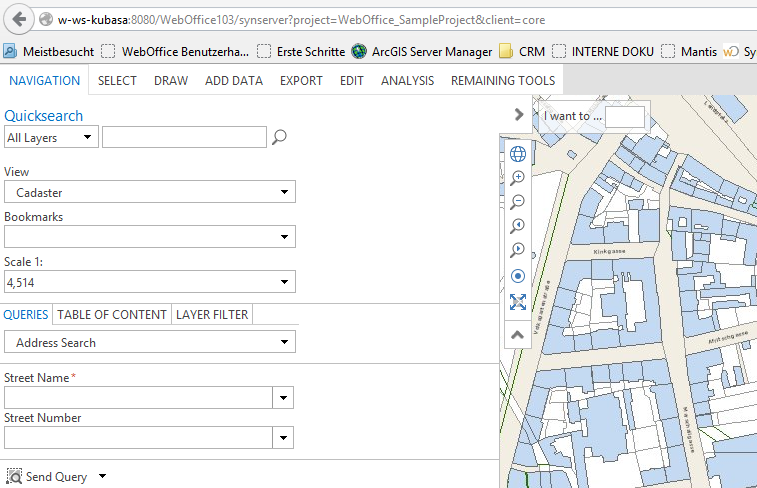The height and width of the screenshot is (488, 757).
Task: Click the four-arrows extent icon
Action: click(x=517, y=302)
